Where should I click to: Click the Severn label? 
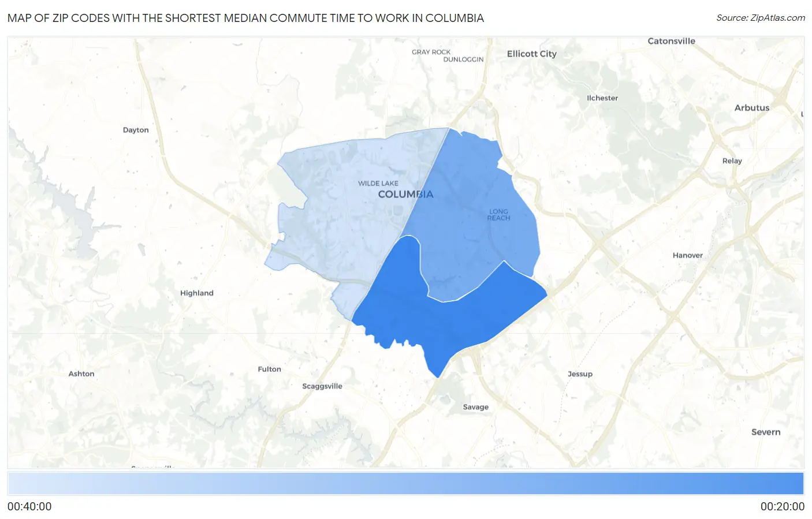coord(765,432)
